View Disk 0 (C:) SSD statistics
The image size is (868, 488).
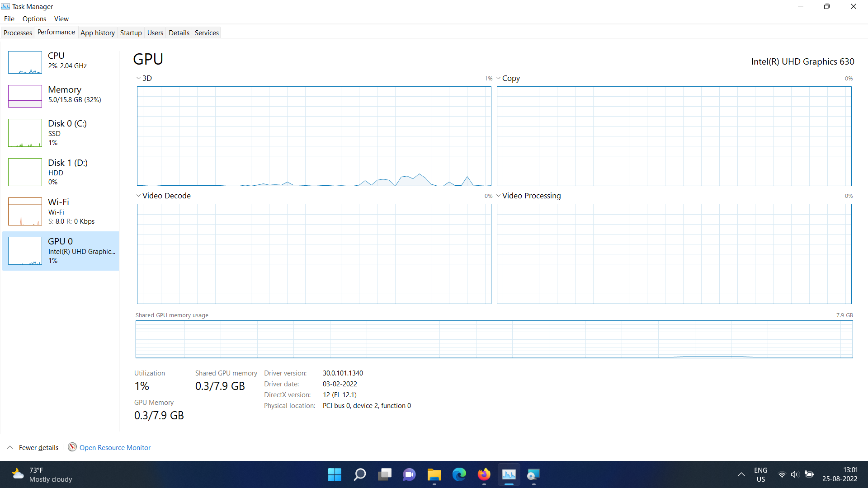pyautogui.click(x=60, y=133)
